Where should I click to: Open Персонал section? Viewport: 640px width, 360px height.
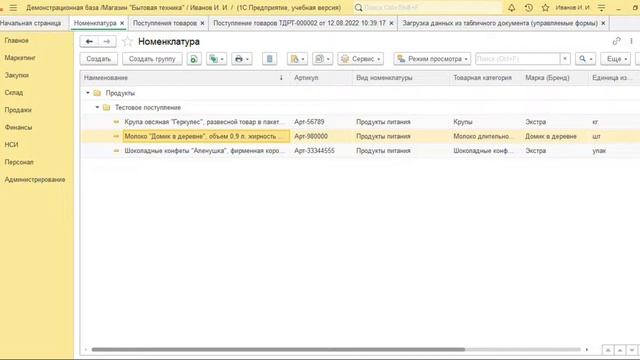coord(19,162)
